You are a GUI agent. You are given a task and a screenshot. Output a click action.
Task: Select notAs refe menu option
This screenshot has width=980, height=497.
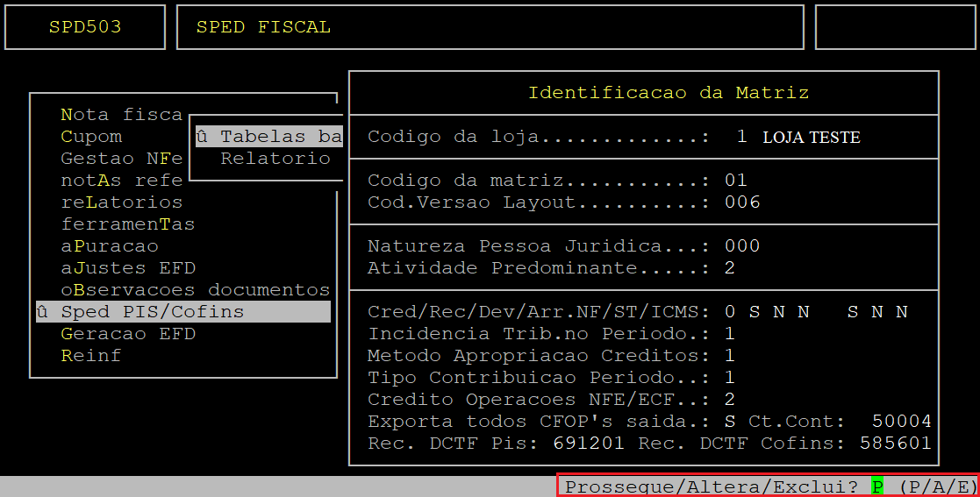click(x=122, y=181)
